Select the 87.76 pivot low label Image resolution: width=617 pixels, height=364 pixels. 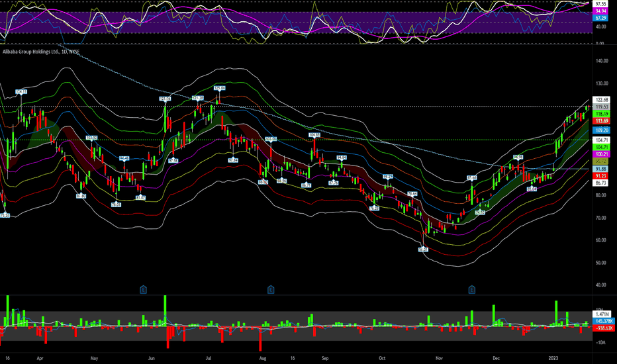click(333, 183)
